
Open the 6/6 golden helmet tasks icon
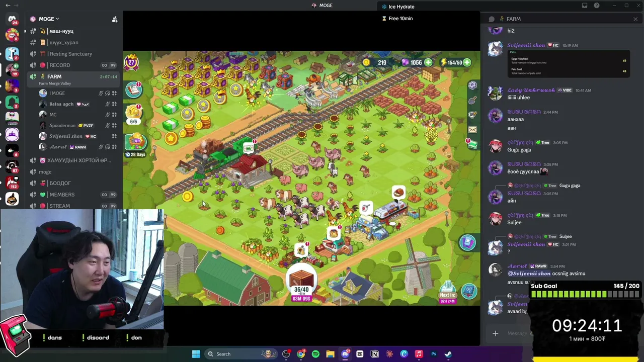pos(134,114)
